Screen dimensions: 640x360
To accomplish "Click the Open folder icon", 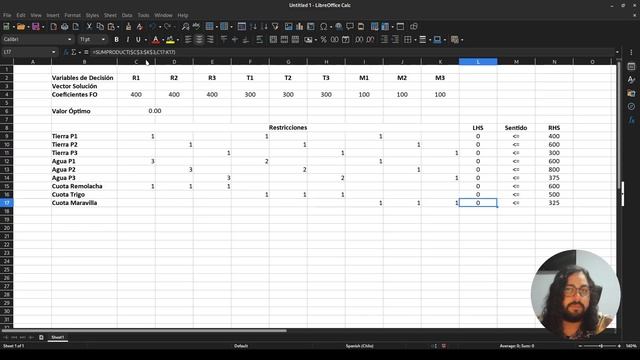I will click(21, 27).
